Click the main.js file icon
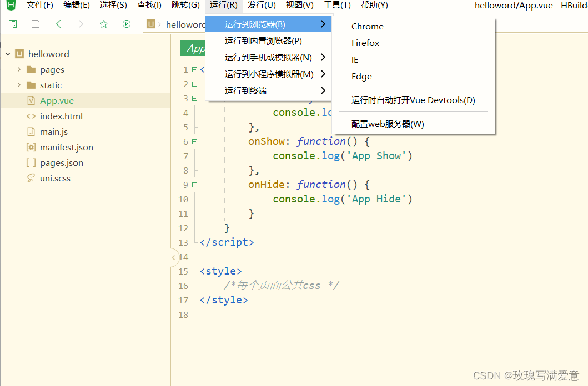 31,132
